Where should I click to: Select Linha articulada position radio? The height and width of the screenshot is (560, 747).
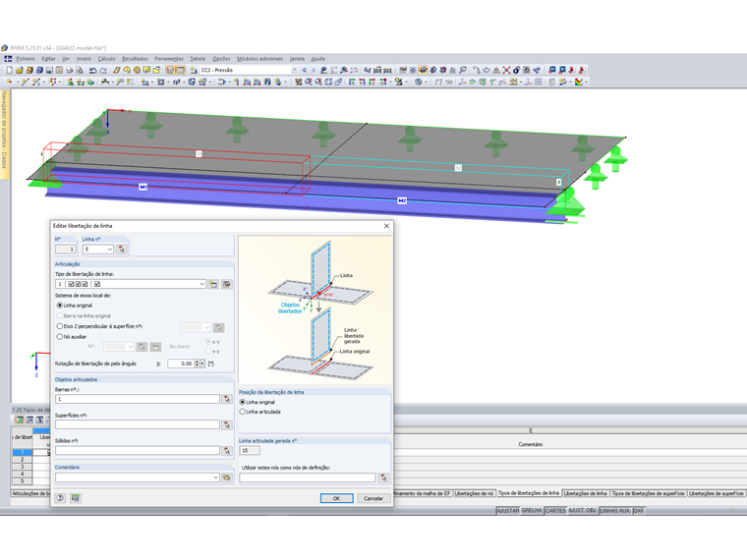click(242, 412)
